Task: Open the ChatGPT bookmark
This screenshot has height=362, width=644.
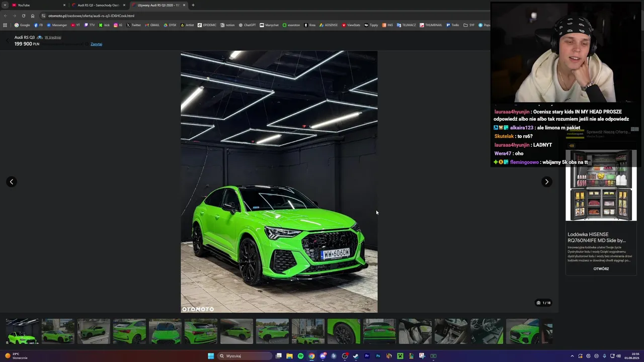Action: pos(248,25)
